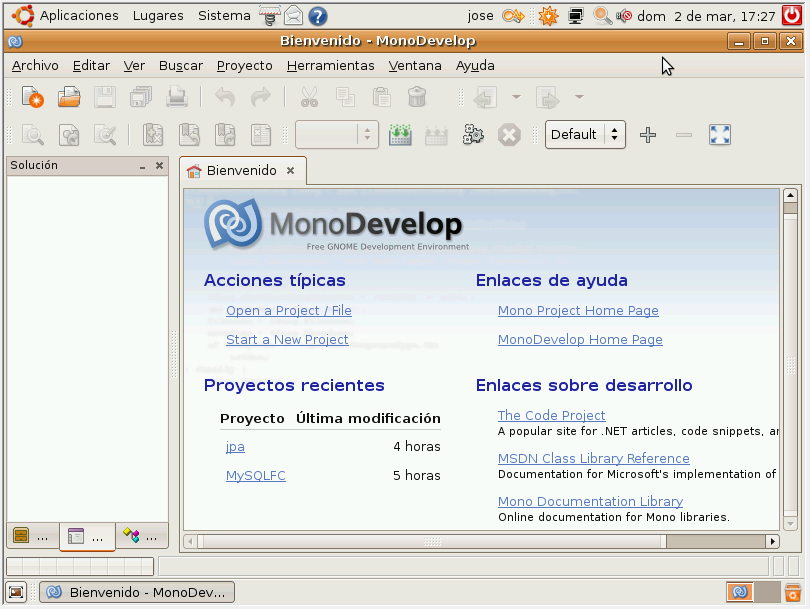Build the solution with the green arrows icon
This screenshot has height=609, width=810.
click(x=400, y=135)
